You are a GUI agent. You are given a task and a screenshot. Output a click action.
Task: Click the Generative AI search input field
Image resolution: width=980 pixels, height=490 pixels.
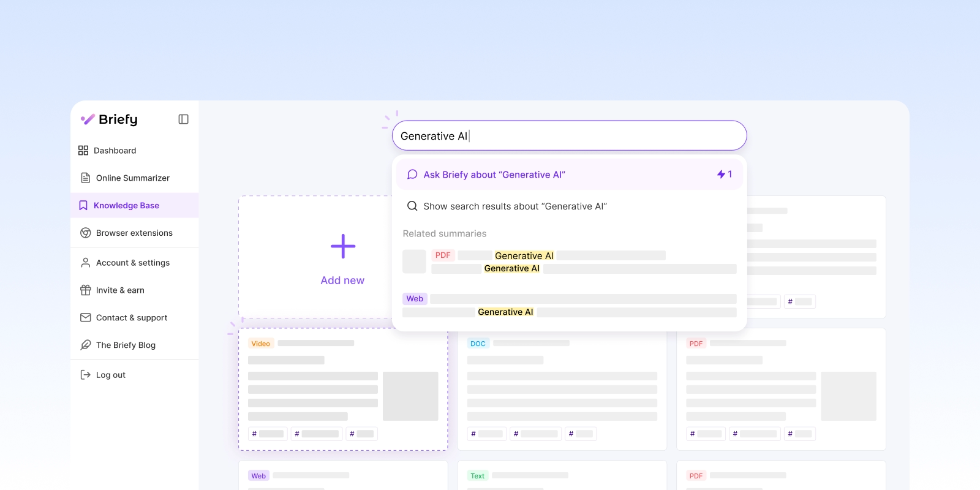coord(569,135)
